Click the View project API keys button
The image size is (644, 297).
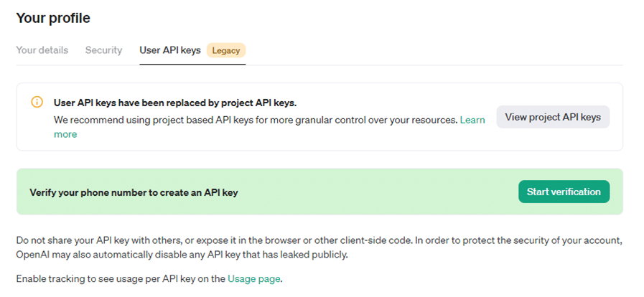(x=553, y=117)
